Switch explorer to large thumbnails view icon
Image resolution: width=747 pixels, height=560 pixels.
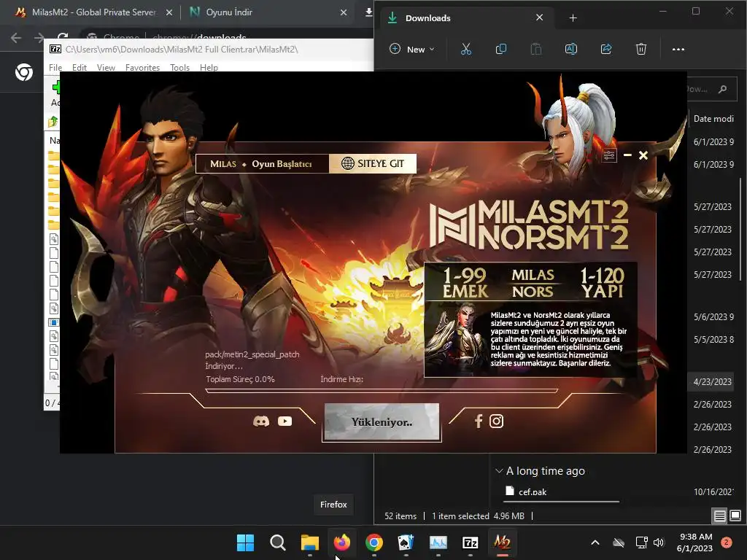point(735,516)
